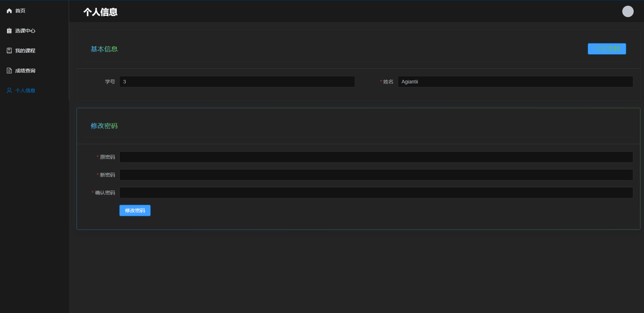Click the 基本信息 section heading
The height and width of the screenshot is (313, 644).
[x=104, y=49]
